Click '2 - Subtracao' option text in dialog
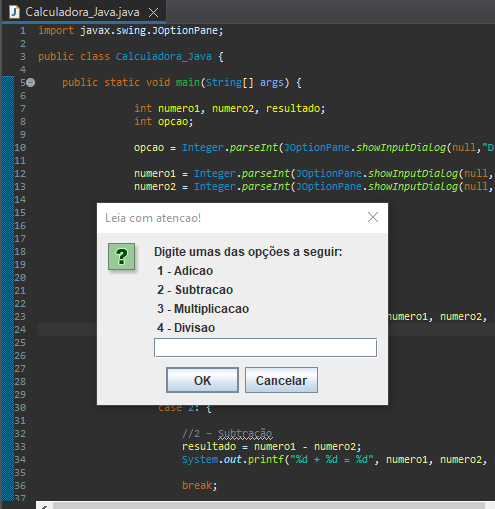 [x=195, y=290]
